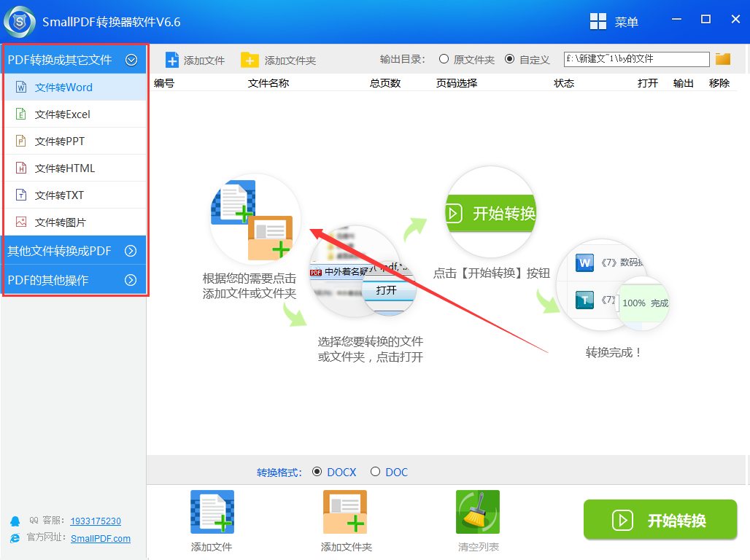Click the Word document icon beside 文件转Word
This screenshot has width=750, height=560.
[x=21, y=87]
